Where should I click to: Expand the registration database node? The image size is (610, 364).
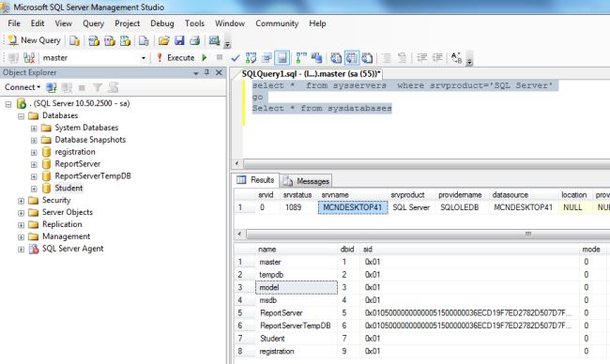tap(34, 152)
